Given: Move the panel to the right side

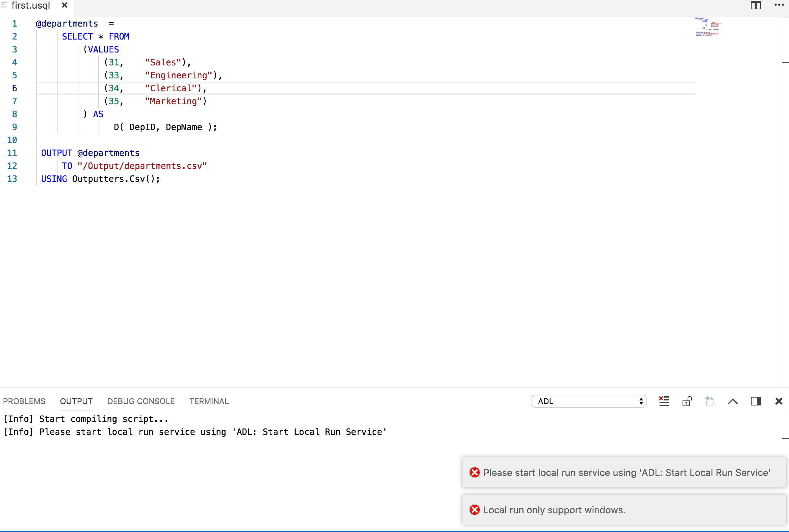Looking at the screenshot, I should click(x=756, y=401).
